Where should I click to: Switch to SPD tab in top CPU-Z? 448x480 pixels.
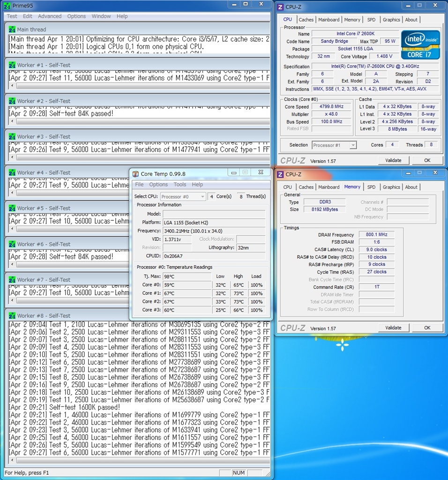371,20
